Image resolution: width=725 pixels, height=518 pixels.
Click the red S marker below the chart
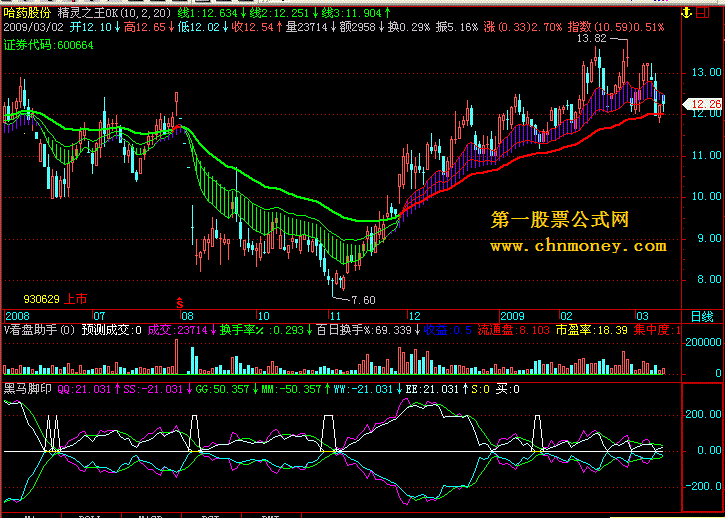click(x=180, y=303)
